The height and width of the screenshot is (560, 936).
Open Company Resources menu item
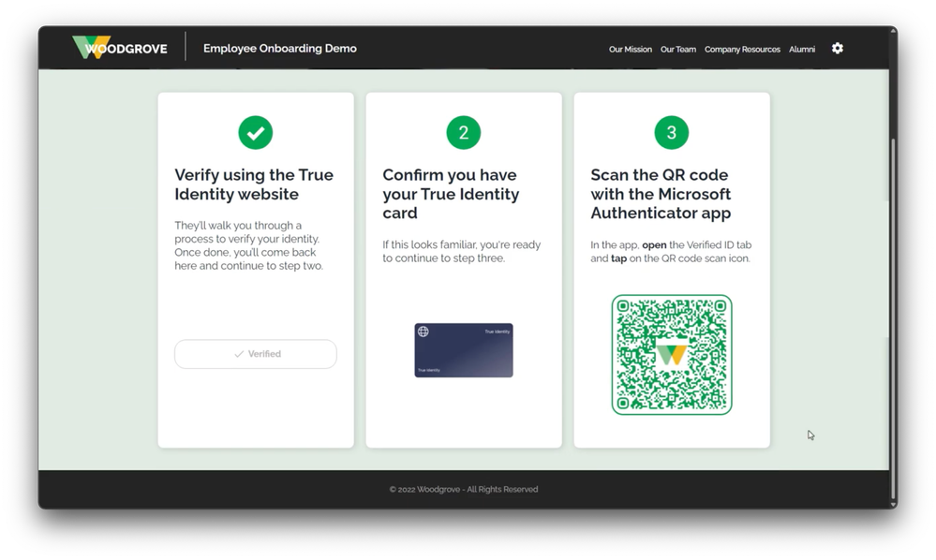click(x=742, y=50)
